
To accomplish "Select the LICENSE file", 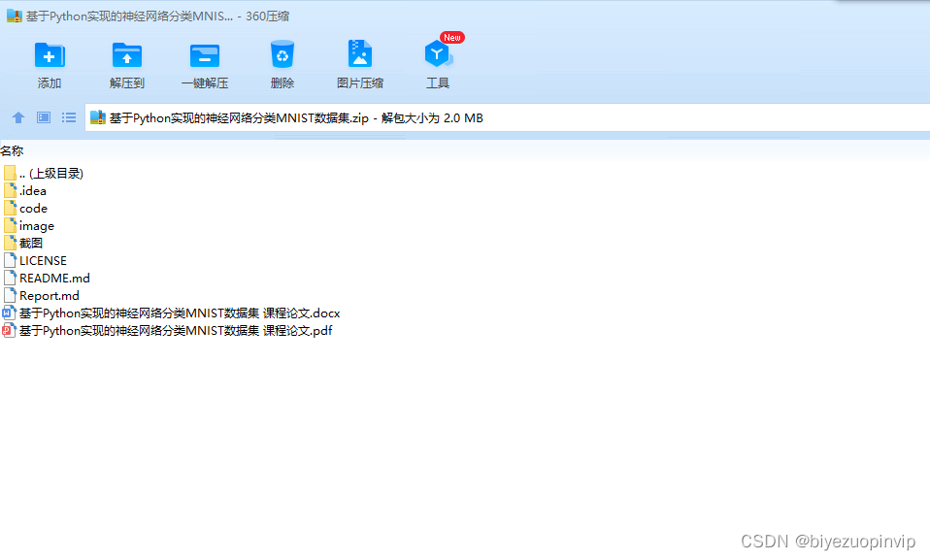I will [x=43, y=260].
